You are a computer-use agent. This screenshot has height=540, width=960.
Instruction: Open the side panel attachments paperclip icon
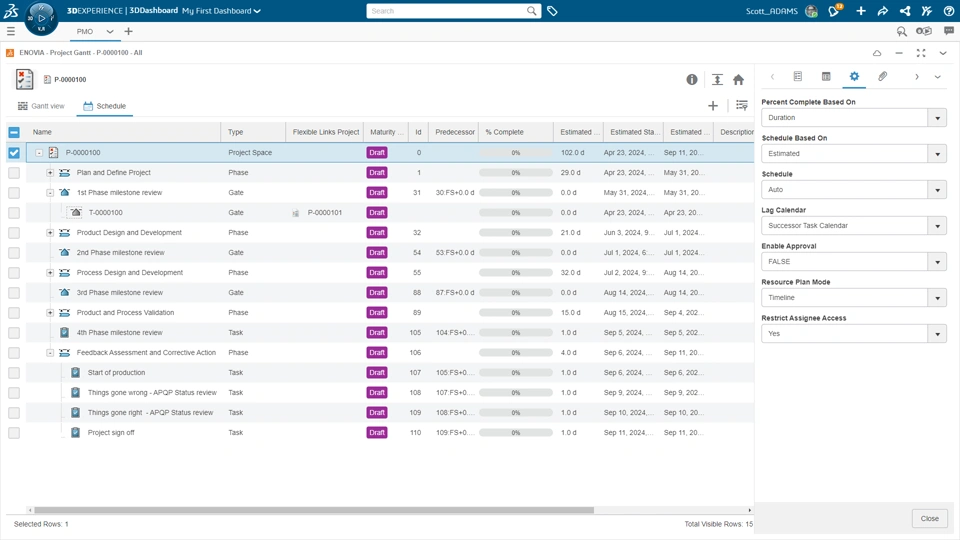882,77
